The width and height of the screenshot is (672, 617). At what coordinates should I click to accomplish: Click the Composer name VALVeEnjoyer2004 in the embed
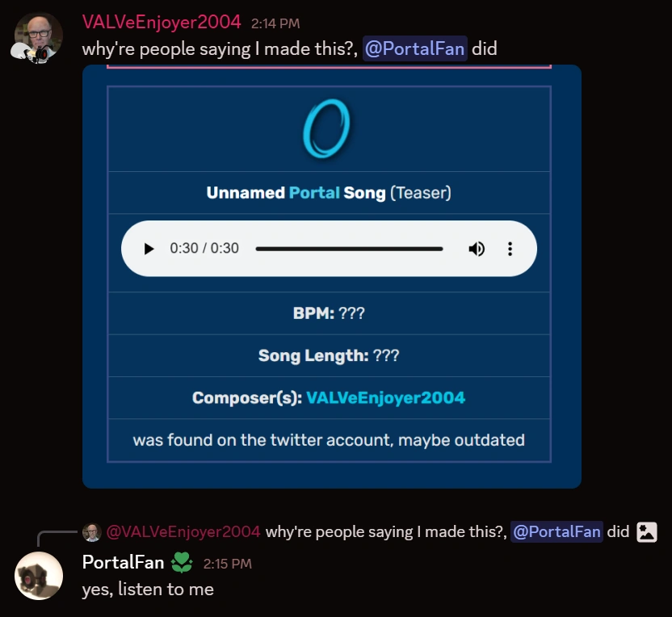[x=385, y=397]
